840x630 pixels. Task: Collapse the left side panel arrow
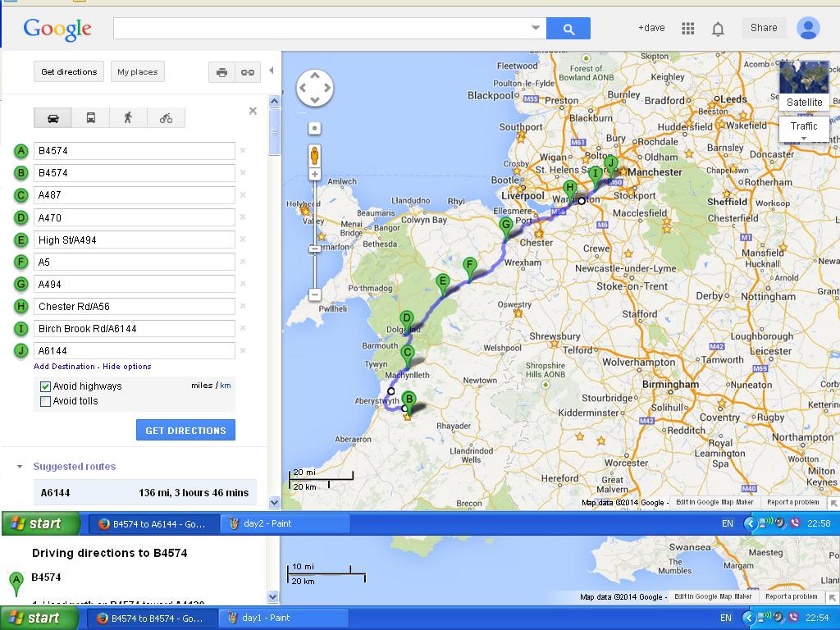[271, 71]
